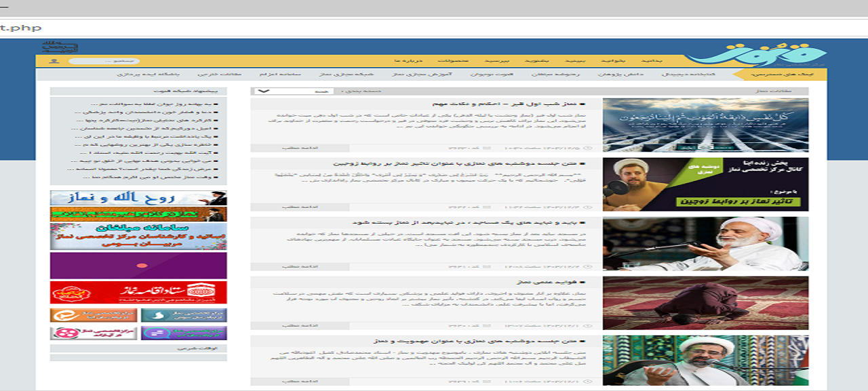Screen dimensions: 868x391
Task: Click the prostrating worshipper thumbnail
Action: (705, 303)
